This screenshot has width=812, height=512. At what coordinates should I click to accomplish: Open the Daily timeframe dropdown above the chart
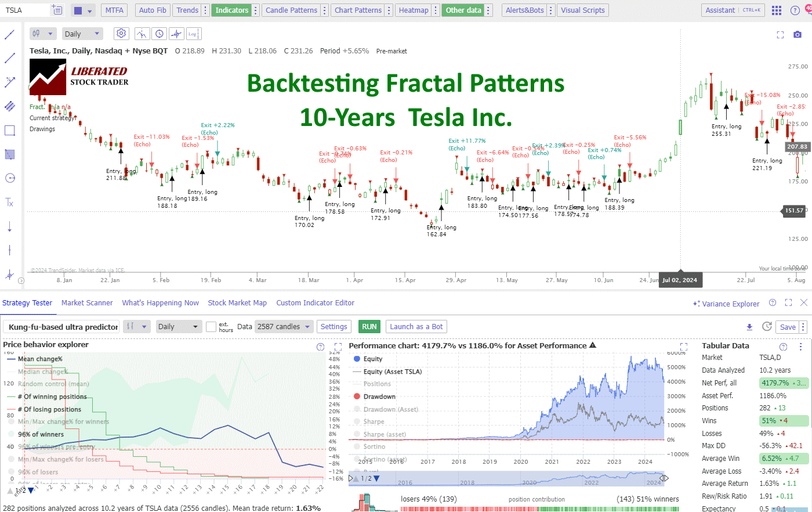pos(82,33)
